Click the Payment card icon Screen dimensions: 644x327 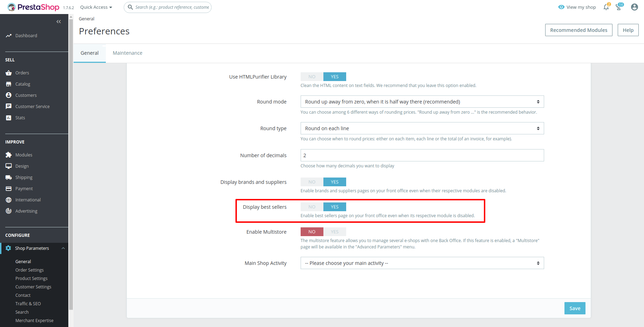pyautogui.click(x=9, y=189)
